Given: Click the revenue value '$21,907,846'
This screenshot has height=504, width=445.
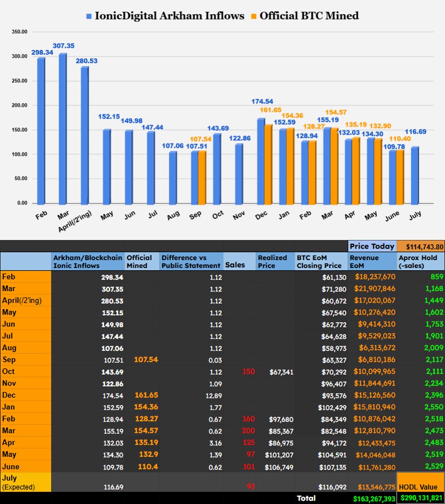Looking at the screenshot, I should coord(374,288).
